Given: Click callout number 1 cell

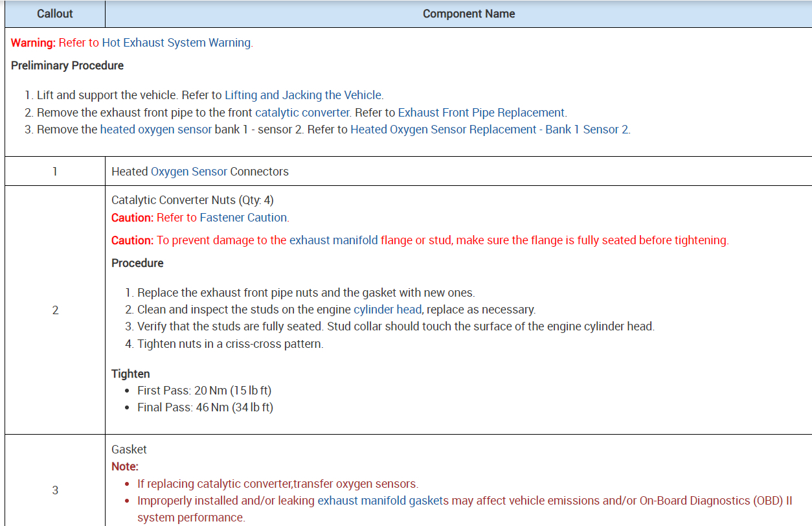Looking at the screenshot, I should point(55,172).
